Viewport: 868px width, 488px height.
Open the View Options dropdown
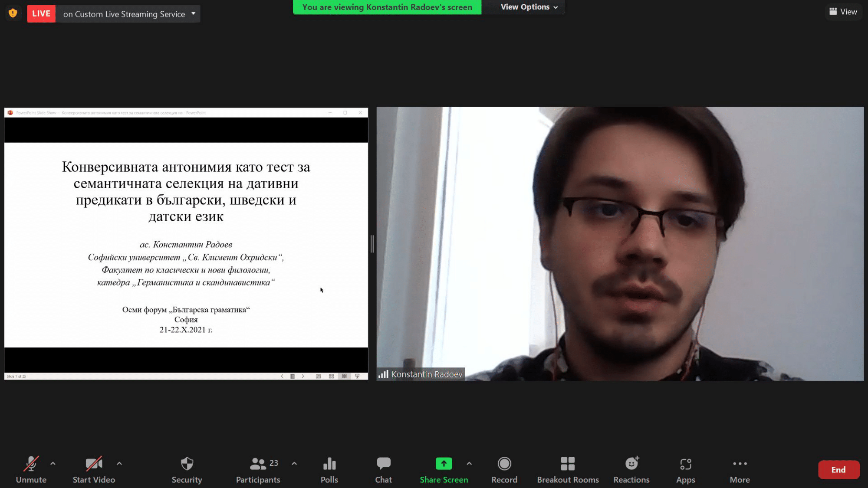[529, 7]
